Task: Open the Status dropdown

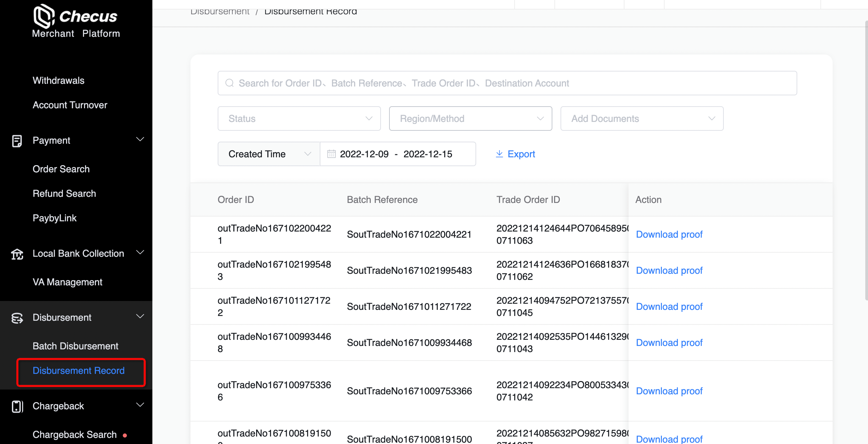Action: point(299,118)
